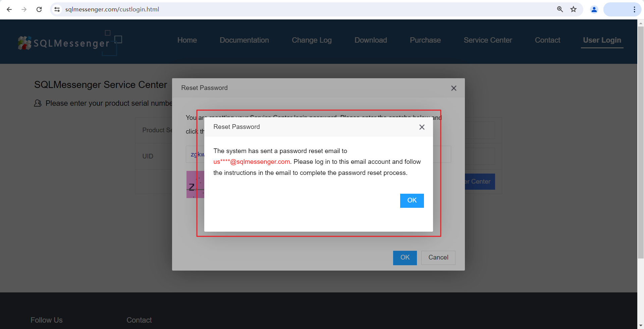Open the Download menu item
The width and height of the screenshot is (644, 329).
point(371,40)
